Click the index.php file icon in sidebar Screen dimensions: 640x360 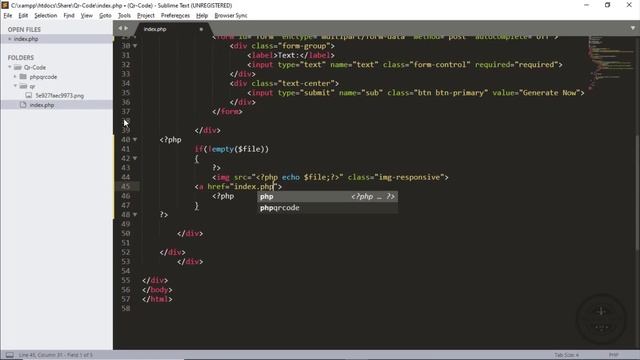point(23,105)
